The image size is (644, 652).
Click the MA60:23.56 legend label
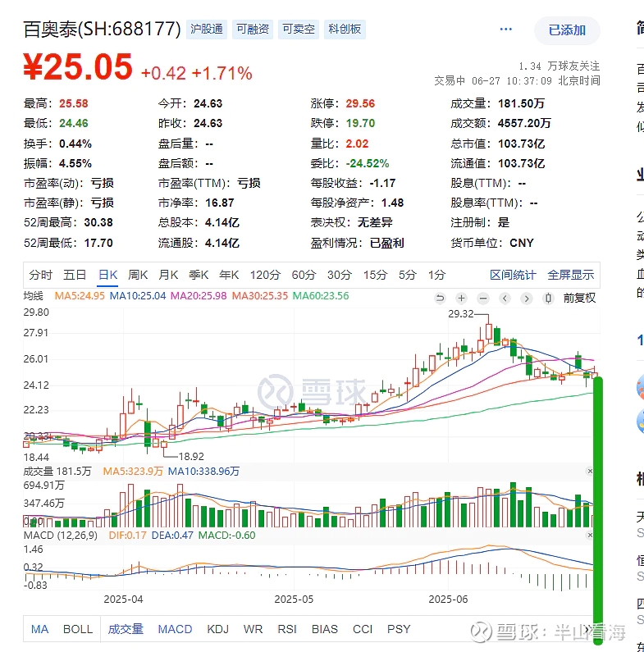321,296
